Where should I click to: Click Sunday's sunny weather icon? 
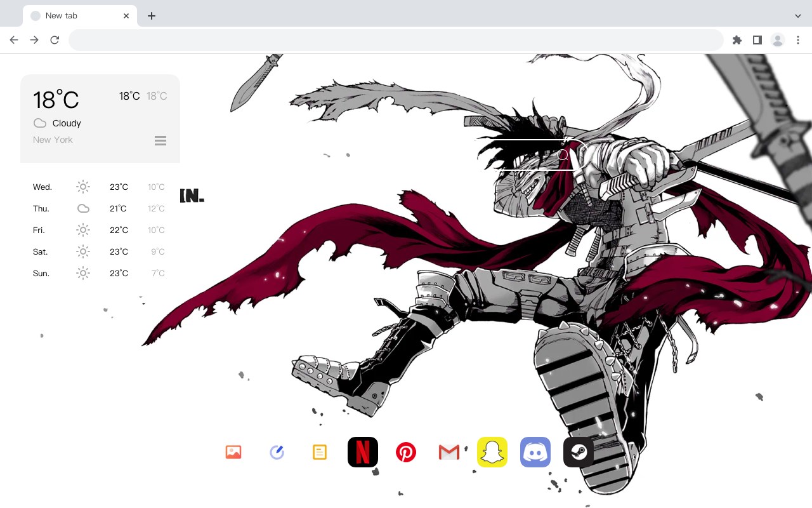coord(83,273)
